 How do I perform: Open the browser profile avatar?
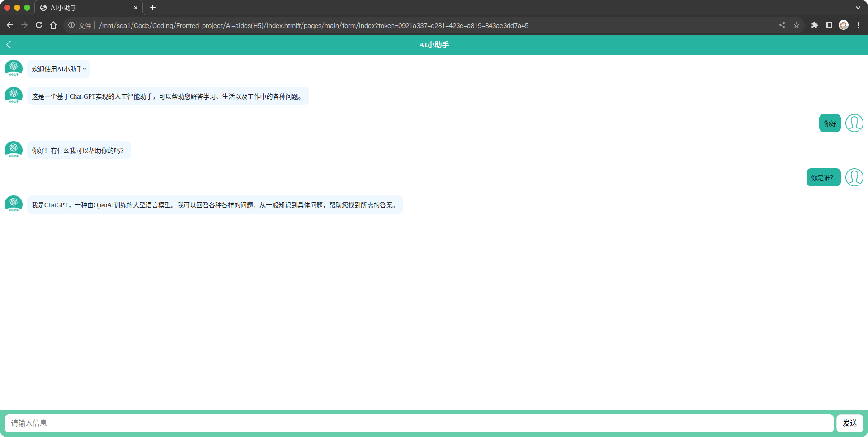point(844,25)
